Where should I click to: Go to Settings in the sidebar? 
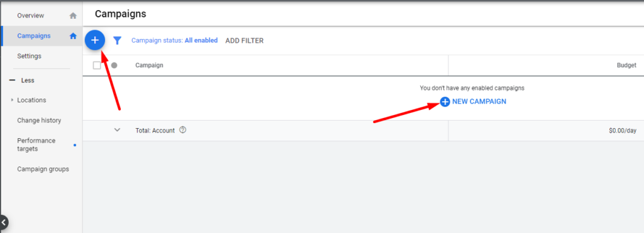click(29, 56)
